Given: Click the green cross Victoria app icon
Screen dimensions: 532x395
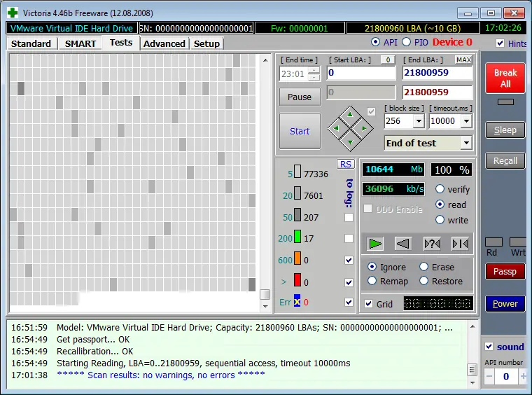Looking at the screenshot, I should (13, 13).
